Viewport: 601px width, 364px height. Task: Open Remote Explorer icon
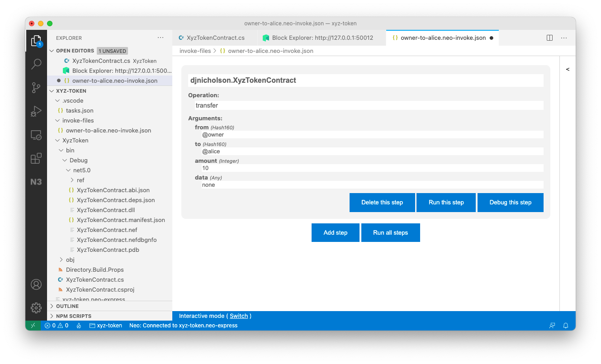pyautogui.click(x=36, y=135)
